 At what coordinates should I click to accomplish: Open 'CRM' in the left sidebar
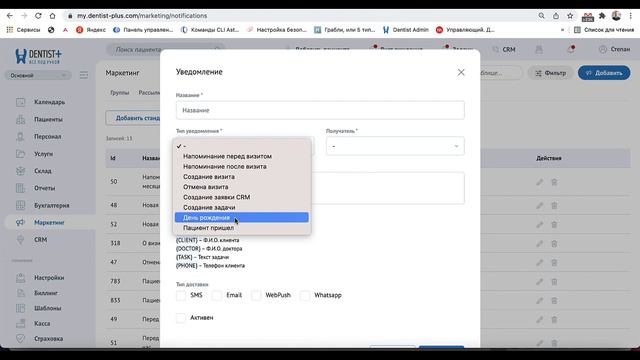click(x=40, y=240)
